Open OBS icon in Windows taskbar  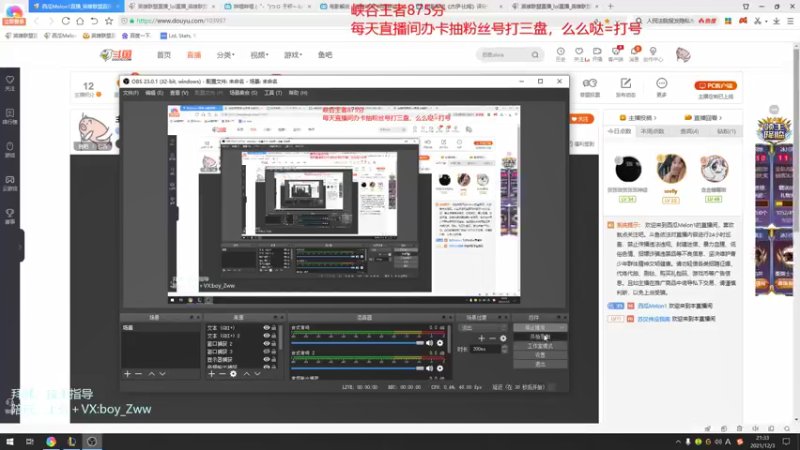pos(92,442)
